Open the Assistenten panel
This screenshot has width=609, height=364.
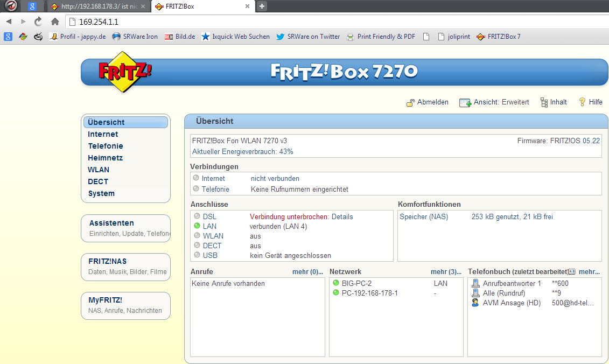pyautogui.click(x=126, y=228)
